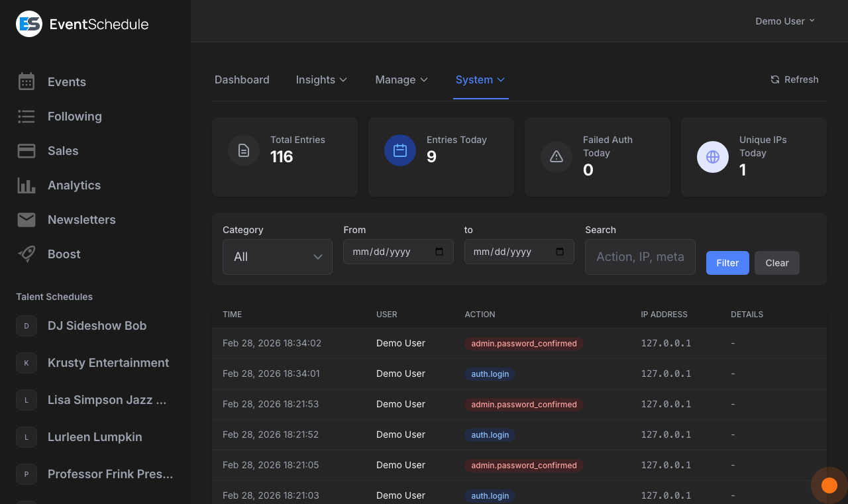Open the to date calendar picker icon

tap(560, 252)
